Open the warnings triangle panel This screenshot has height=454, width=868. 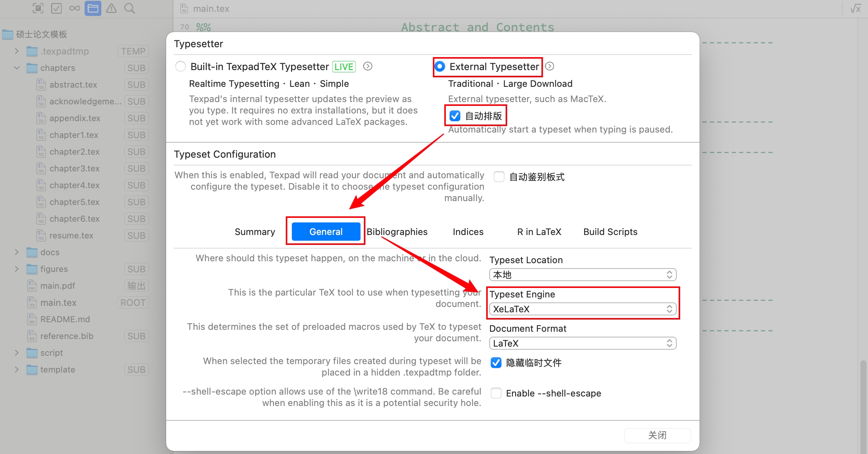[111, 8]
